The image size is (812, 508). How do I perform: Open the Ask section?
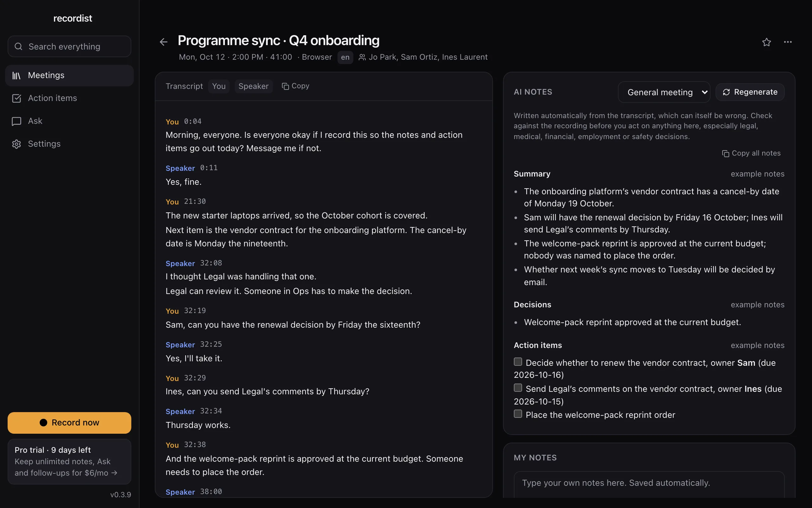(69, 121)
